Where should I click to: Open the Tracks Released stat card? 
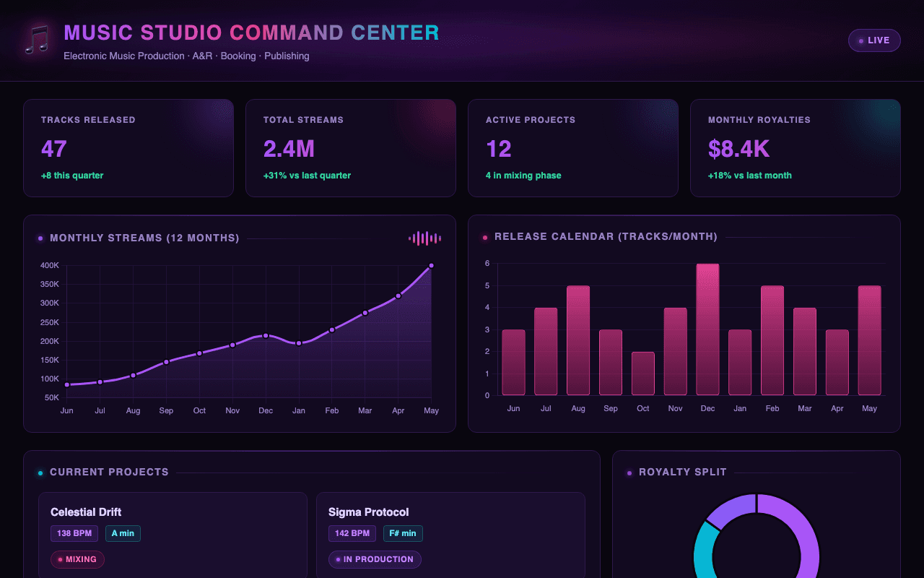[128, 148]
